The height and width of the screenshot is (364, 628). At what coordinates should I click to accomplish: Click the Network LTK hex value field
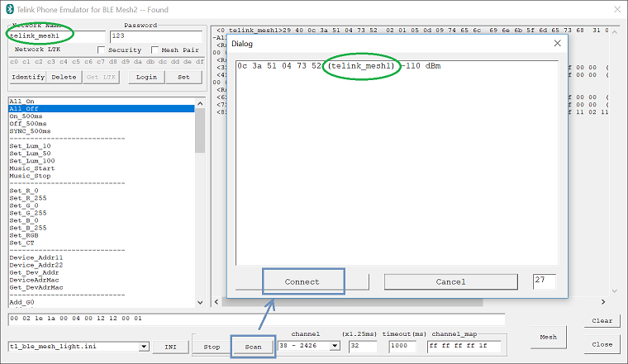(107, 62)
